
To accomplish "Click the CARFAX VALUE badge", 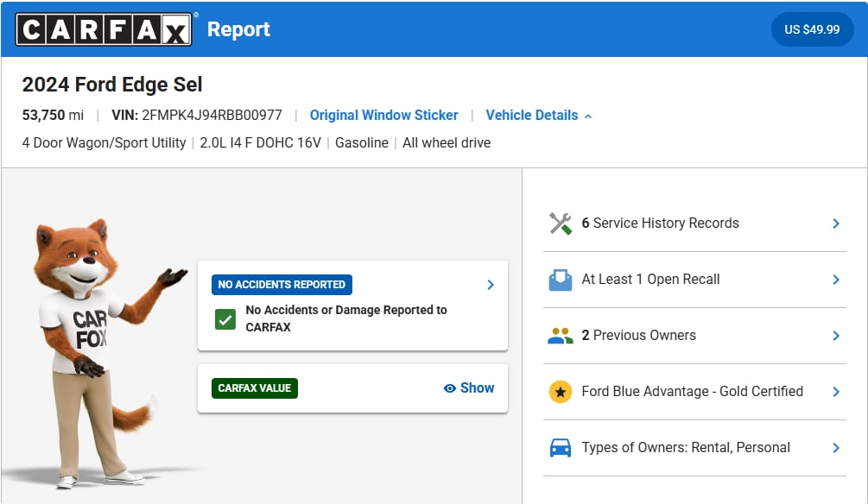I will (x=255, y=387).
